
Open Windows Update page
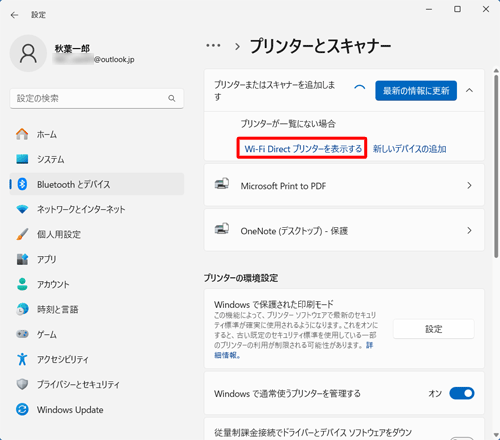pos(97,410)
